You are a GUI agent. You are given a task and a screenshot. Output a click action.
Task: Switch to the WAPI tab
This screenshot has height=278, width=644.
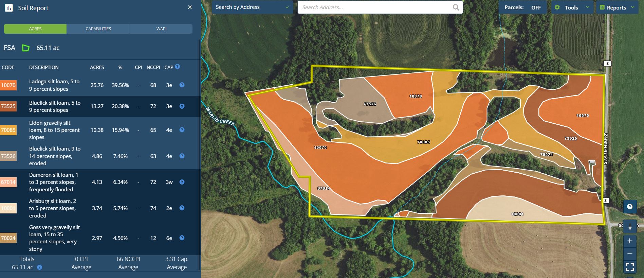point(161,29)
